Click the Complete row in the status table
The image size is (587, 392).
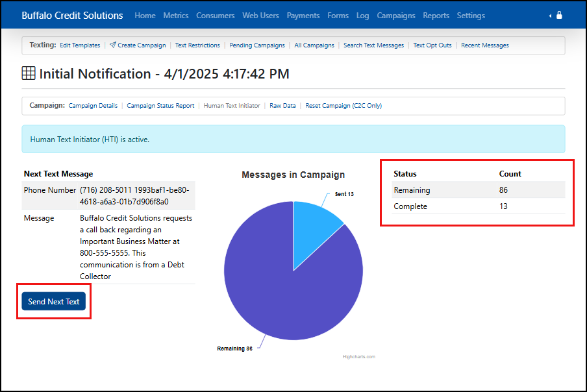point(479,206)
